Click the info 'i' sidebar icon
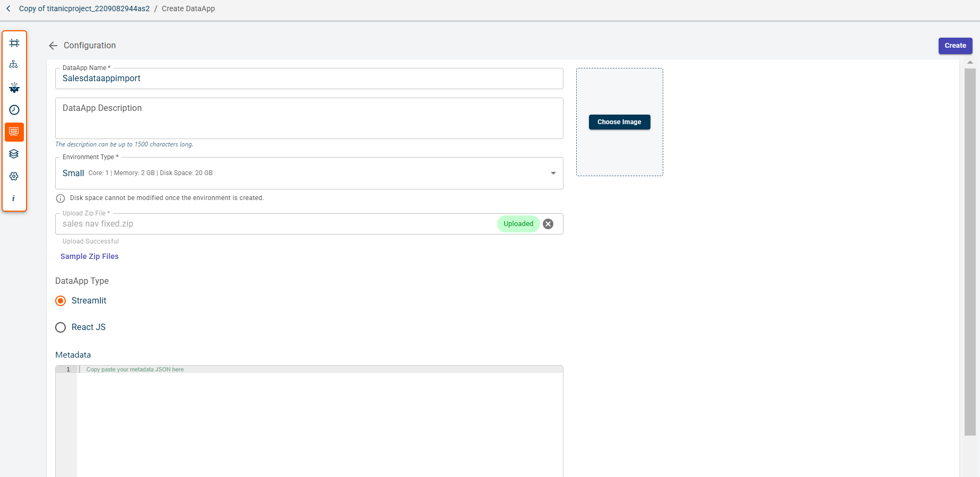This screenshot has height=477, width=980. coord(14,198)
